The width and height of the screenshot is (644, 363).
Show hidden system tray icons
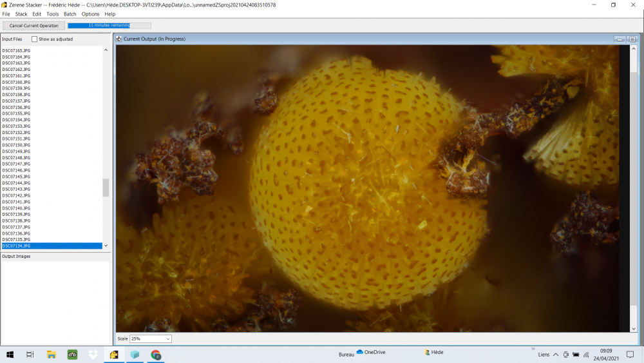[556, 355]
